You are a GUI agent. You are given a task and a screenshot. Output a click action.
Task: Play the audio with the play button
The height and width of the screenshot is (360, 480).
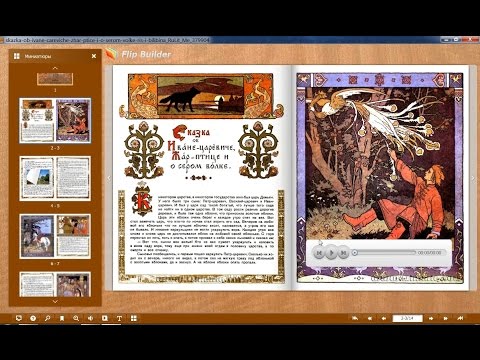[x=331, y=253]
